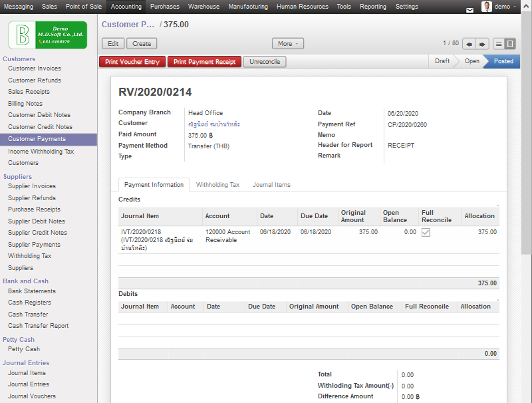Switch to Withholding Tax tab
The image size is (532, 403).
coord(217,185)
